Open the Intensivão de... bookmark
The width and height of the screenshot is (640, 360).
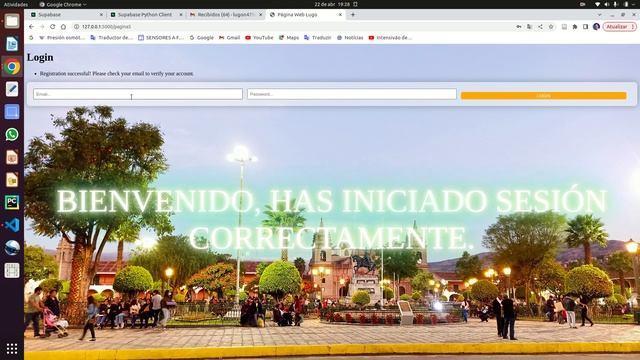pyautogui.click(x=390, y=38)
